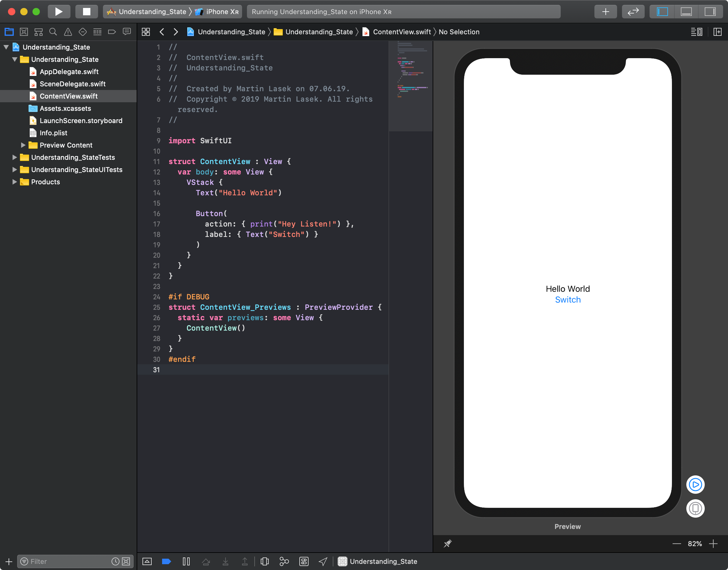Open the Find navigator magnifying glass

tap(53, 32)
